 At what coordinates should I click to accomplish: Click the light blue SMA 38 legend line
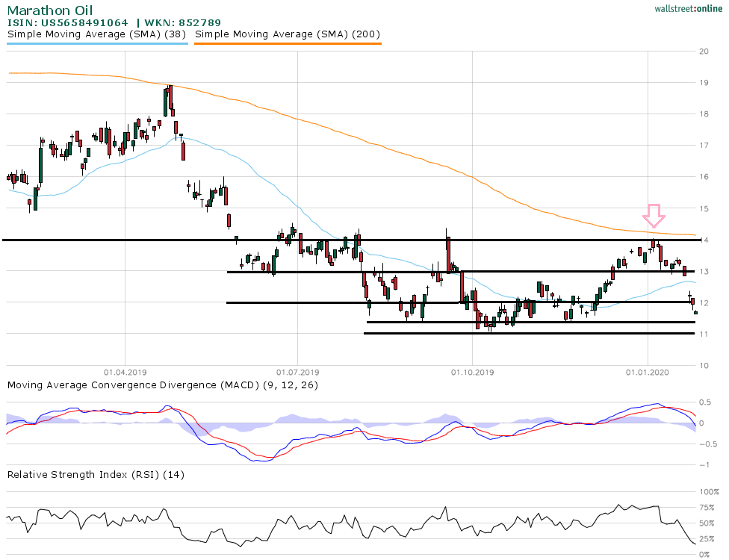pos(97,44)
